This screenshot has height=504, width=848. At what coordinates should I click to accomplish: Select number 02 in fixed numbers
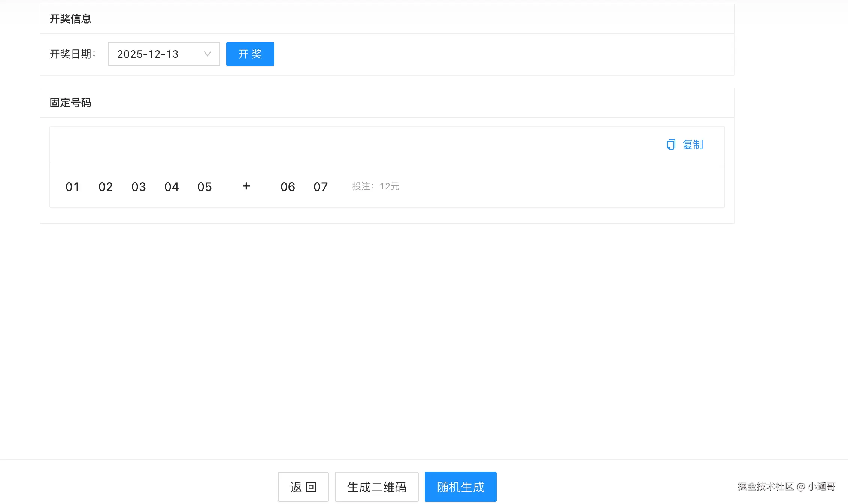pyautogui.click(x=106, y=186)
